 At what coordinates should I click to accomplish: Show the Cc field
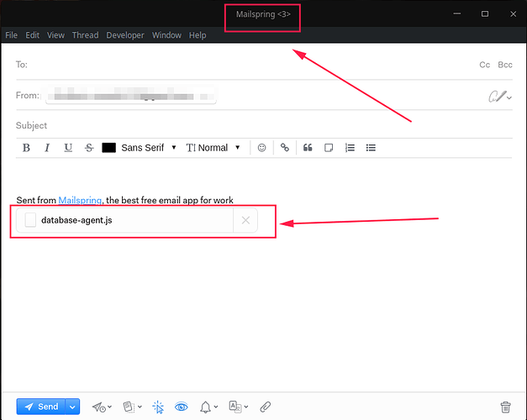pyautogui.click(x=485, y=65)
